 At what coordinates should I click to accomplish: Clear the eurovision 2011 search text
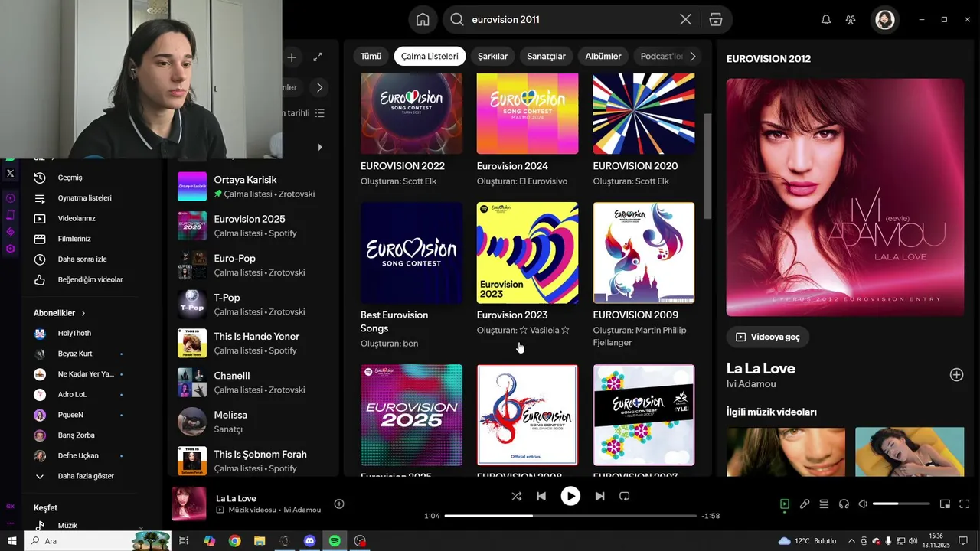point(685,20)
